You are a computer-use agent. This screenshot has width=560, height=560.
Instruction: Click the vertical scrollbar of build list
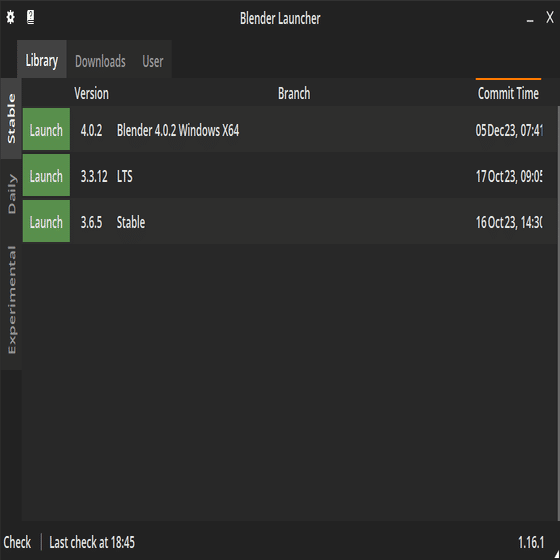(558, 314)
